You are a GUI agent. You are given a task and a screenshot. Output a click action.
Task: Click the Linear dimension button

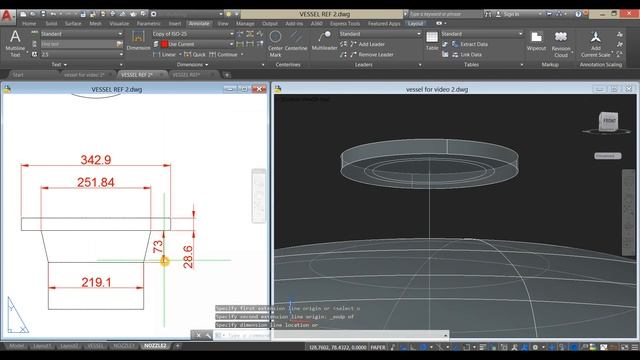point(165,54)
